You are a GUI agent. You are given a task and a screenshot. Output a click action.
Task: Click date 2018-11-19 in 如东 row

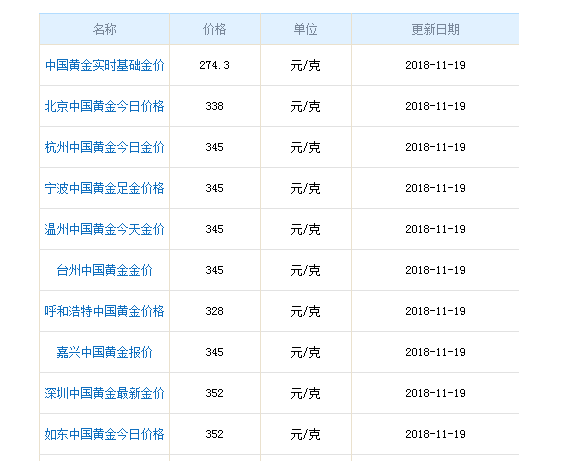pos(435,434)
